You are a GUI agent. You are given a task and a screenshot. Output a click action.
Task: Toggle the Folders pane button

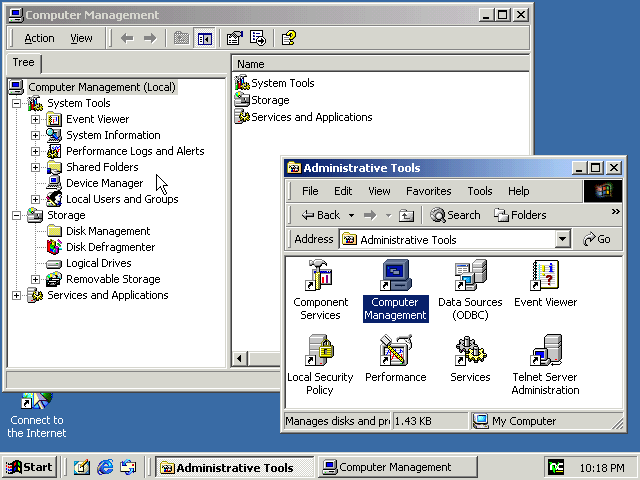[x=520, y=215]
